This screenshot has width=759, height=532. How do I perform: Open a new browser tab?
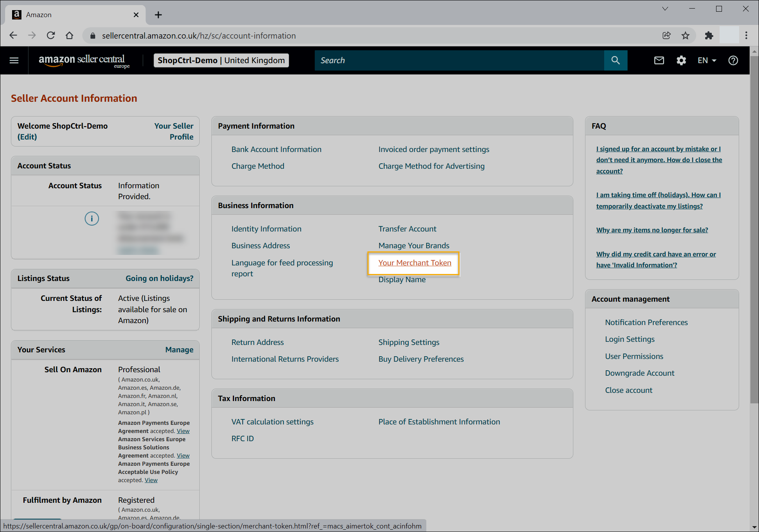[158, 15]
